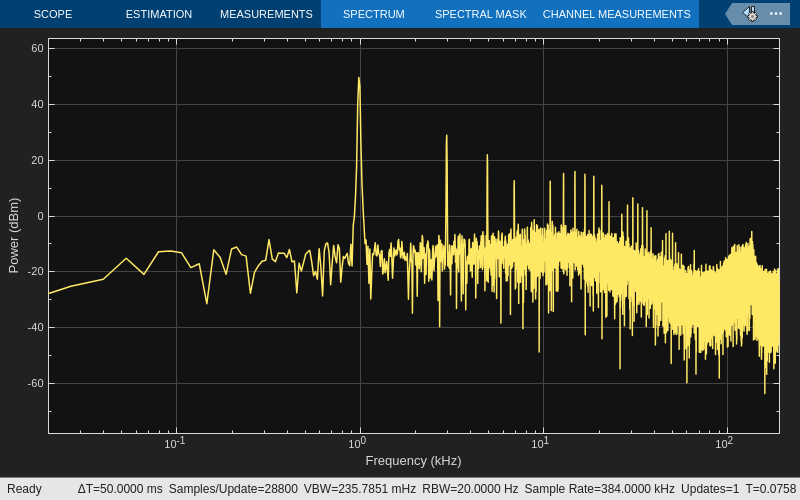Click the Samples/Update status text
The image size is (800, 500).
tap(233, 489)
